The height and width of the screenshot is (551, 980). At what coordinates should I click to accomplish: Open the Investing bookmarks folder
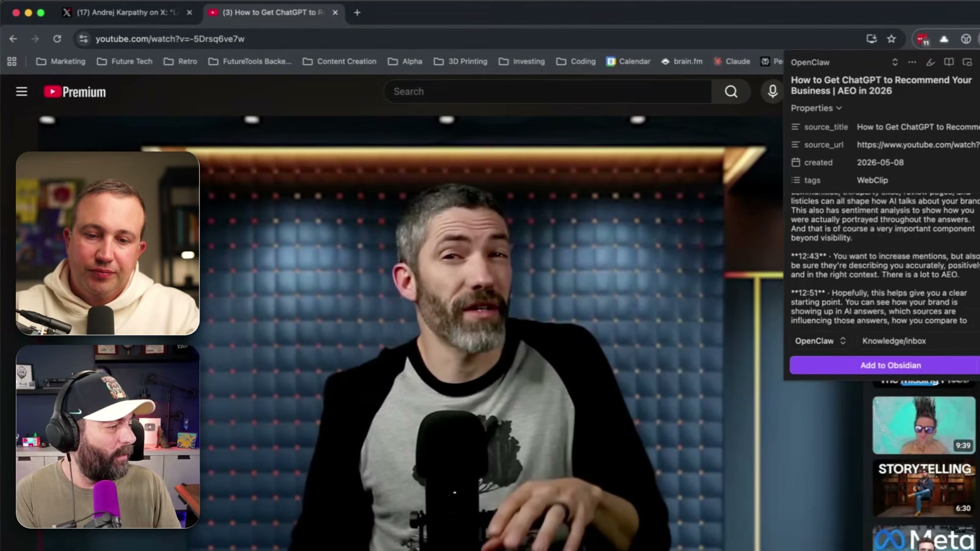(522, 61)
